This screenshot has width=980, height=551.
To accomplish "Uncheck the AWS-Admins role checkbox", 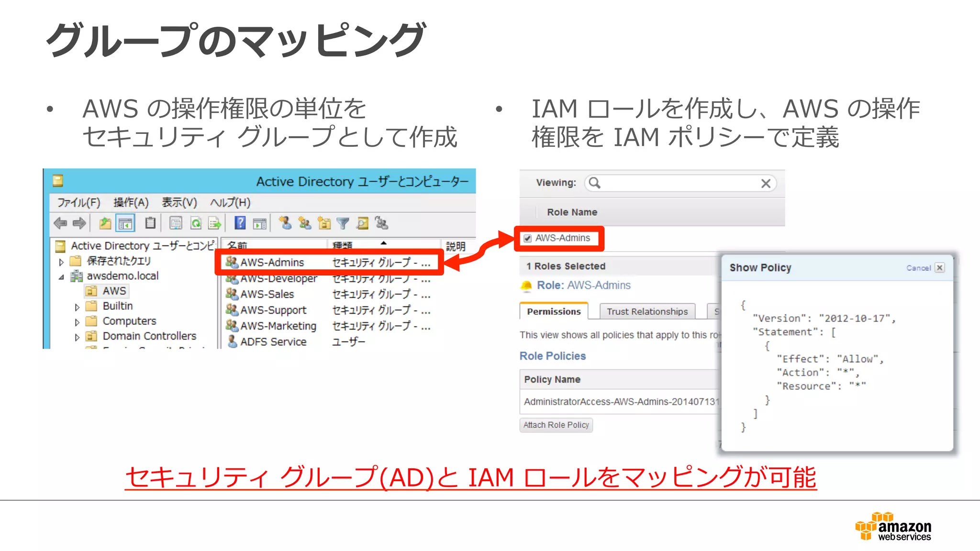I will 527,238.
